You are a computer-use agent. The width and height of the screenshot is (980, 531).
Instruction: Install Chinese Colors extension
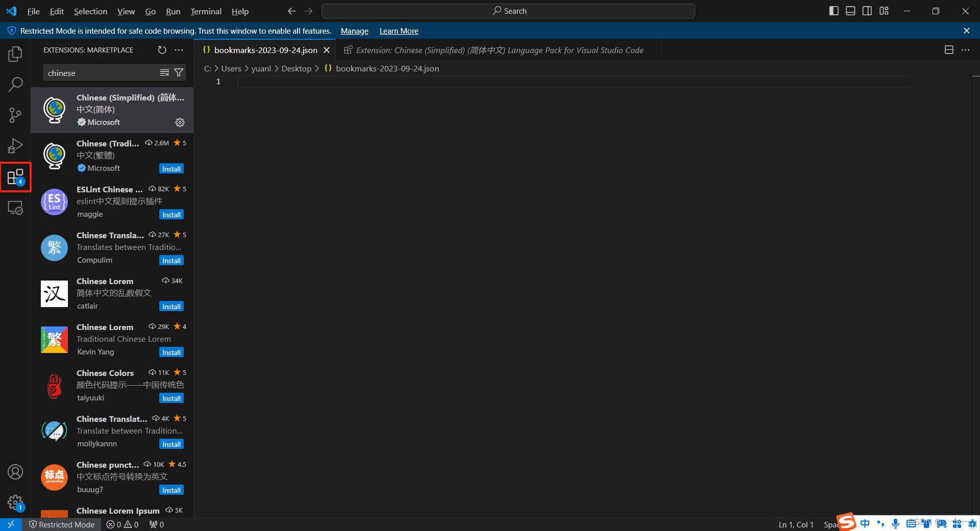coord(171,398)
